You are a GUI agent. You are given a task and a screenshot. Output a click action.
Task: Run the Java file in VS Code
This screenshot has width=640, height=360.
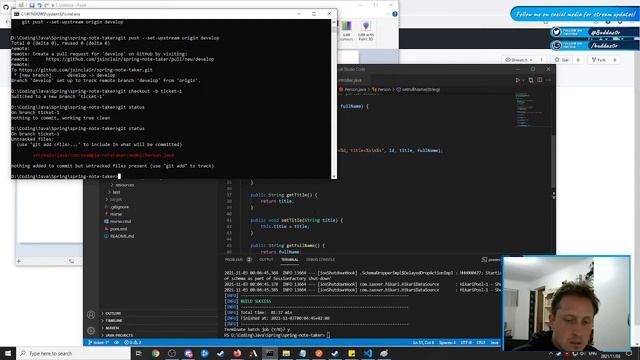click(518, 80)
